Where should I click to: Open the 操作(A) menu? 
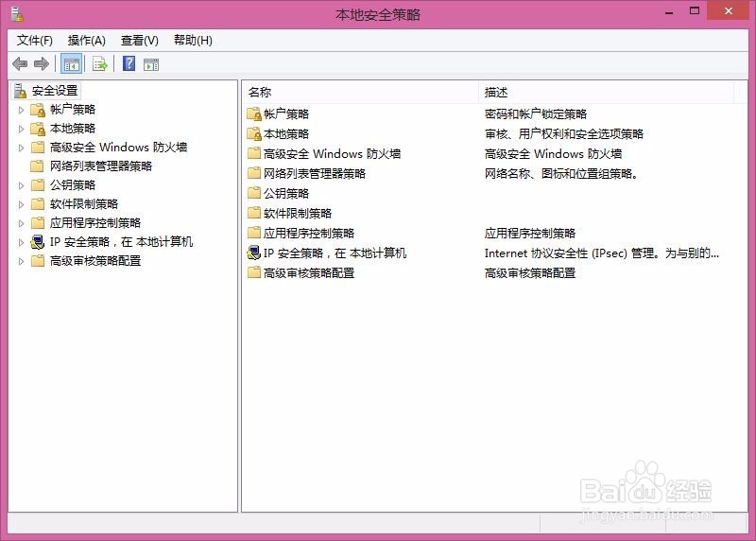pyautogui.click(x=86, y=40)
